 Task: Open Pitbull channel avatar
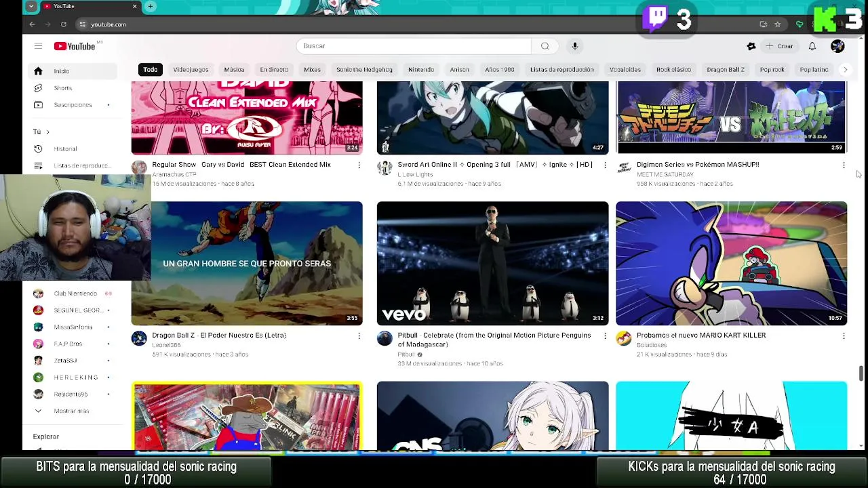coord(384,338)
